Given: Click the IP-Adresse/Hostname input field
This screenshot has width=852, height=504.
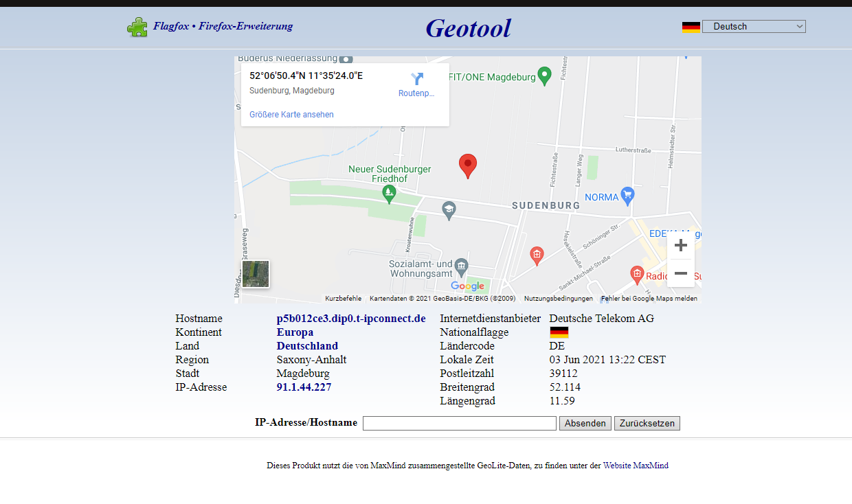Looking at the screenshot, I should (x=459, y=424).
